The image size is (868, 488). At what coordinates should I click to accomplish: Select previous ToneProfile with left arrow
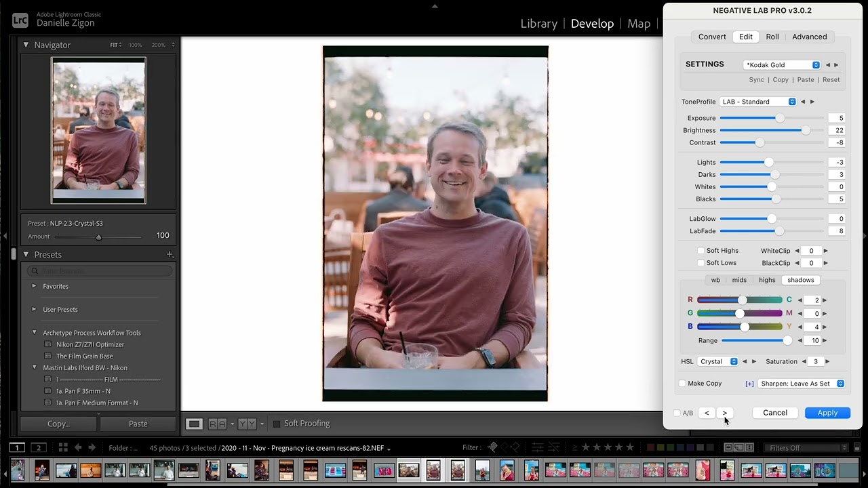tap(803, 102)
